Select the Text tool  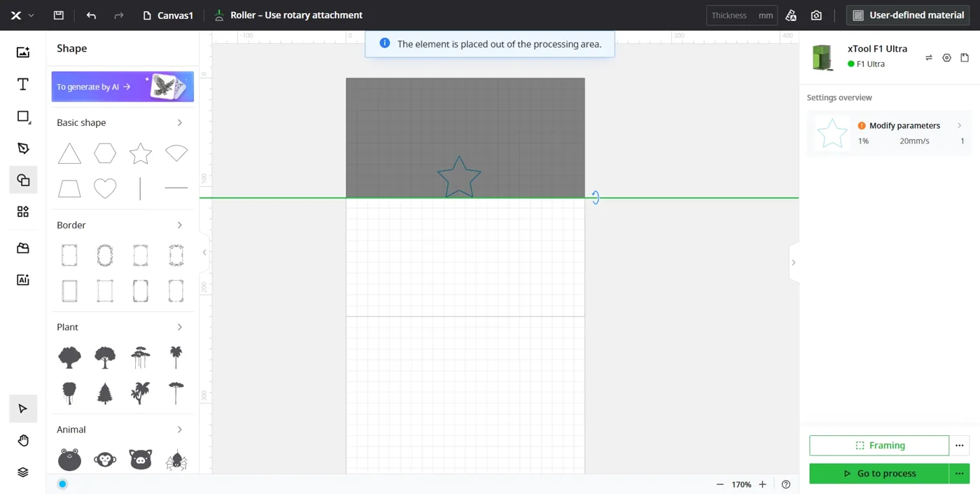click(x=23, y=84)
